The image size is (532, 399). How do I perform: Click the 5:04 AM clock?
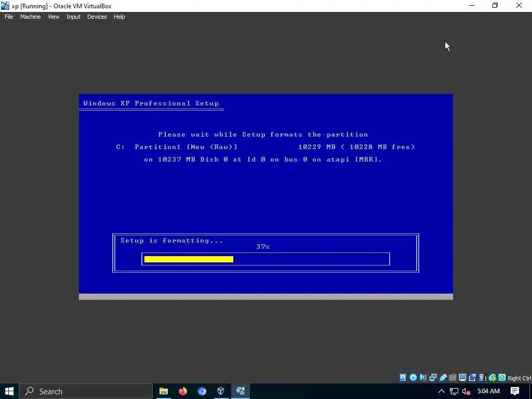click(x=488, y=391)
